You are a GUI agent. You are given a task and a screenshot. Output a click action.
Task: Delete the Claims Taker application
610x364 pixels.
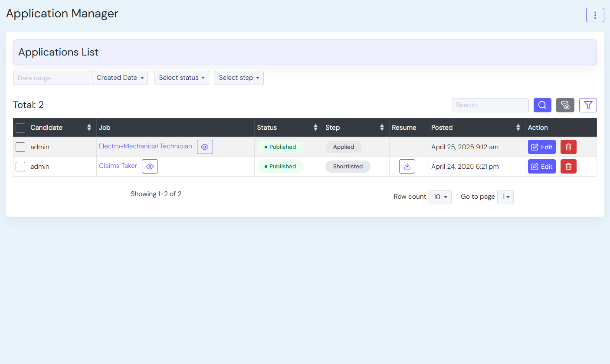tap(568, 167)
